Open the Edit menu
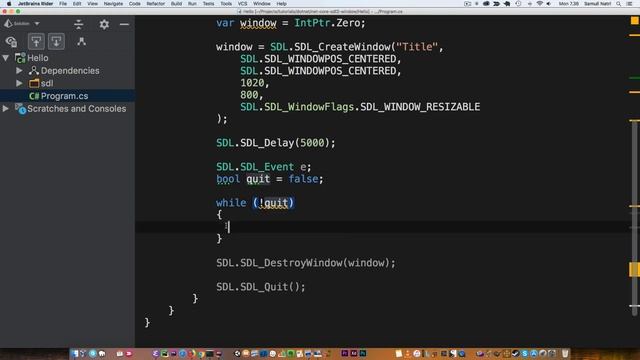The width and height of the screenshot is (640, 360). point(77,4)
